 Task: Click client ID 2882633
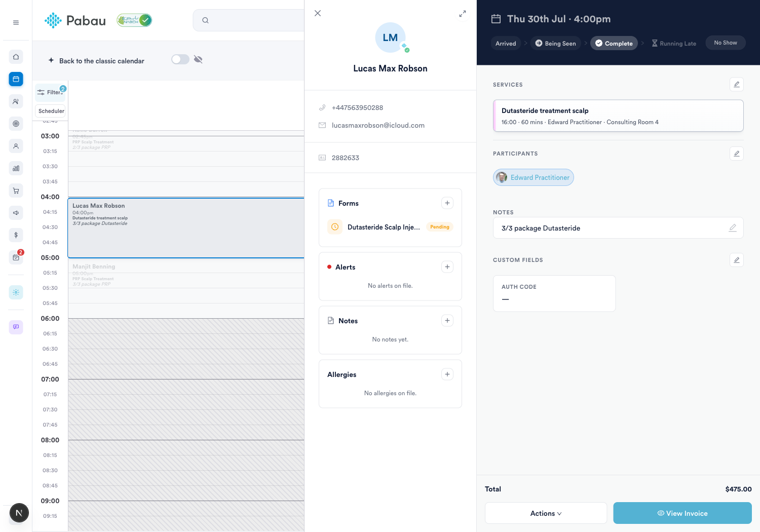pos(346,158)
